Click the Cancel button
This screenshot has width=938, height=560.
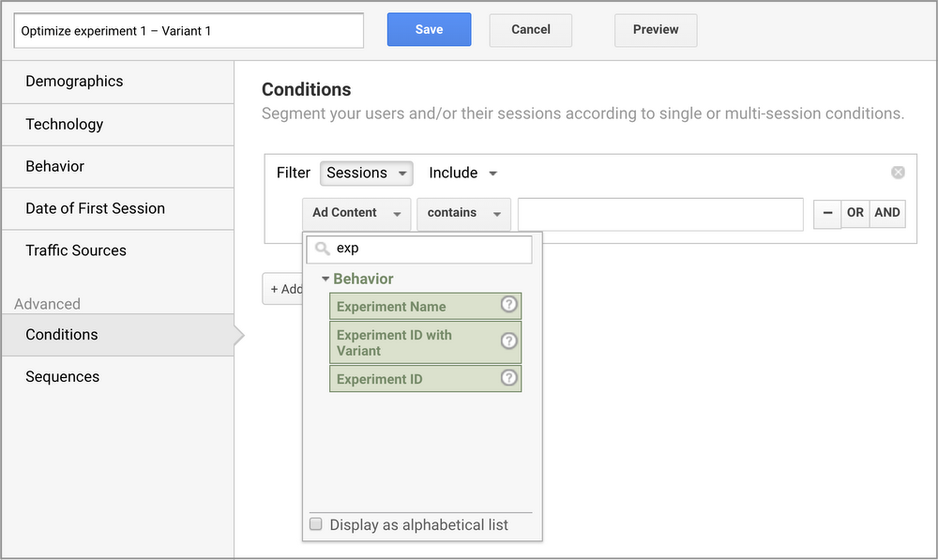click(531, 29)
